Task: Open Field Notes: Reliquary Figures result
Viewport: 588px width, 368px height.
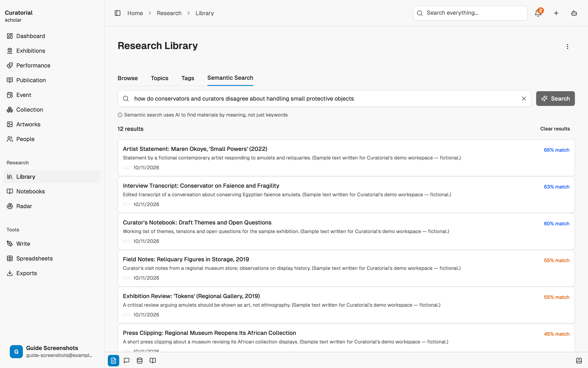Action: coord(346,268)
